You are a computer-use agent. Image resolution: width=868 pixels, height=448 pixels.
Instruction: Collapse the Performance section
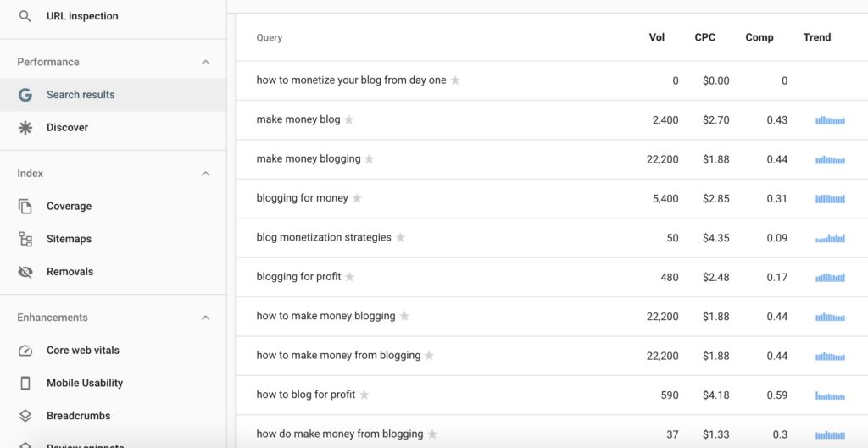tap(205, 63)
